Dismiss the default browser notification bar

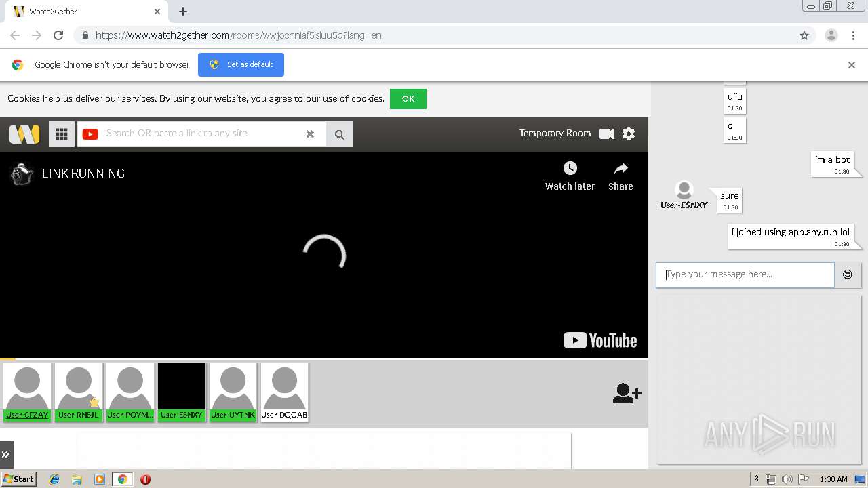click(x=852, y=65)
